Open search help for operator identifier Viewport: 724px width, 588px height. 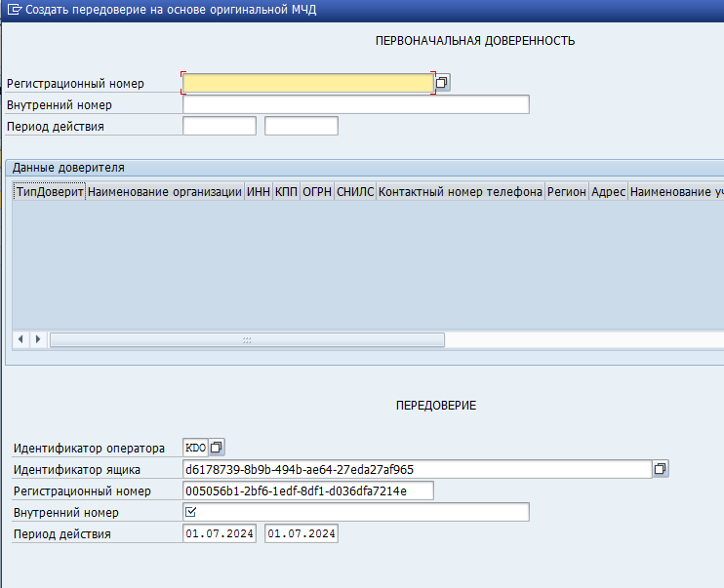click(x=217, y=448)
